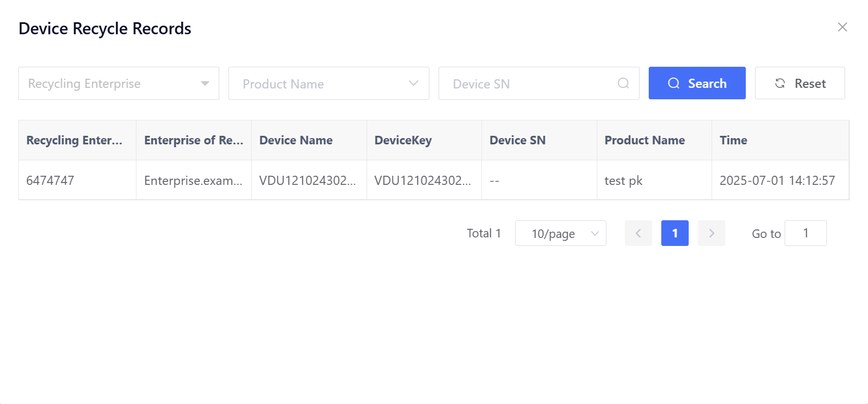Open the 10/page page size selector
The height and width of the screenshot is (404, 868).
pos(560,233)
